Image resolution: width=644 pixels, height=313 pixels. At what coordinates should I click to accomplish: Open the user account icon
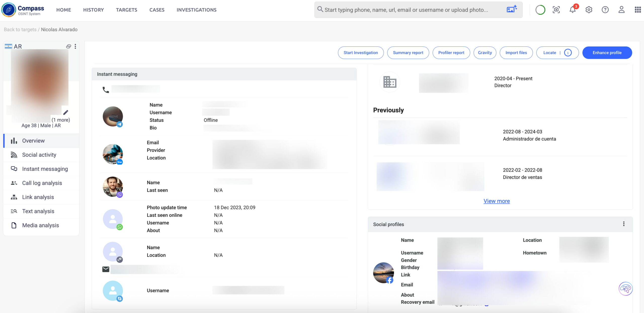point(621,10)
